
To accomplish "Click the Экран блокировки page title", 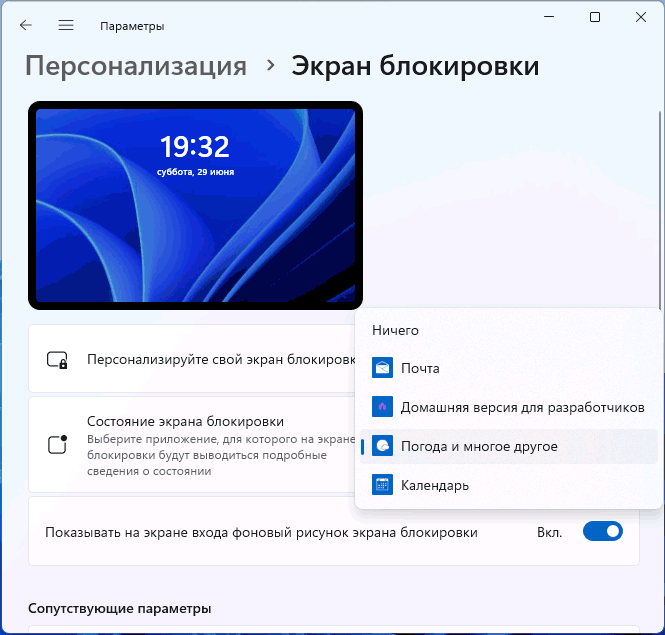I will coord(415,66).
